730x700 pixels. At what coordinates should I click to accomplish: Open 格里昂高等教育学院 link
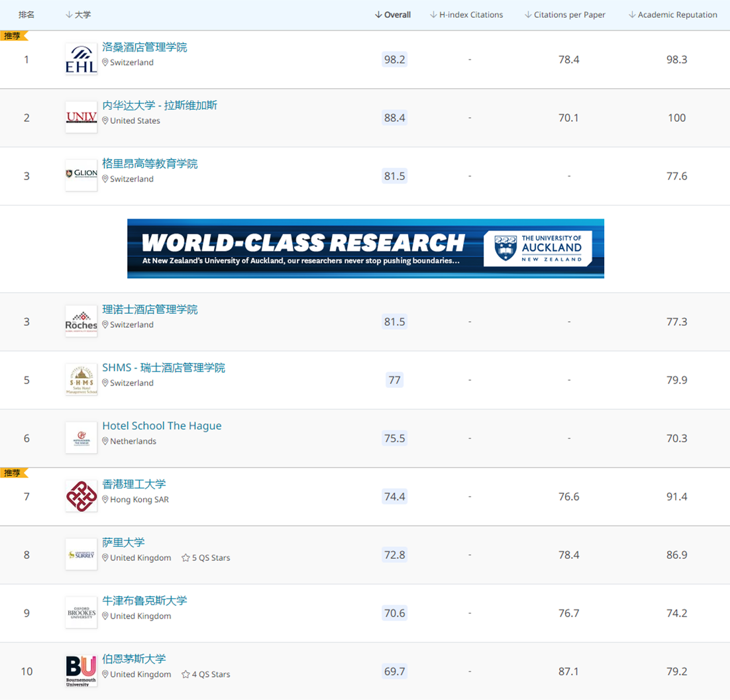coord(150,164)
